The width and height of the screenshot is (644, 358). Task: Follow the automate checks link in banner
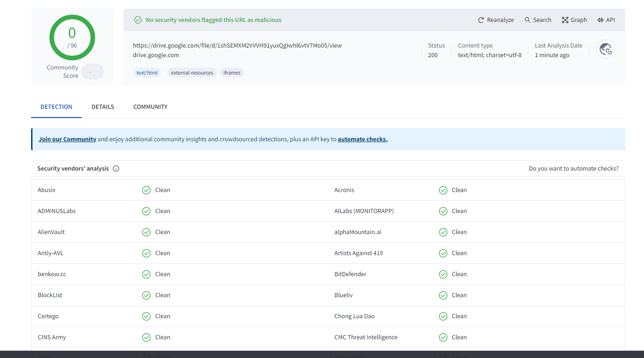coord(363,139)
